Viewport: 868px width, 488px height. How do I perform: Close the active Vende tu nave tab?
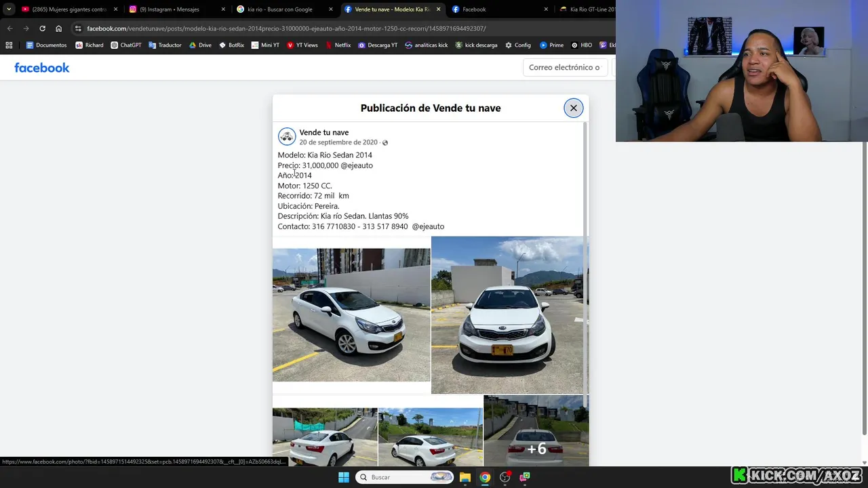[438, 9]
